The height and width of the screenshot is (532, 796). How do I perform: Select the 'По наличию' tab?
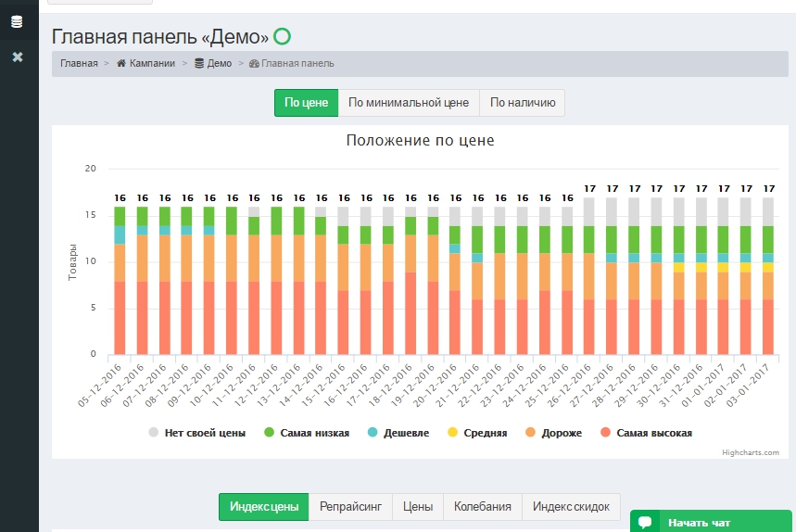click(522, 103)
